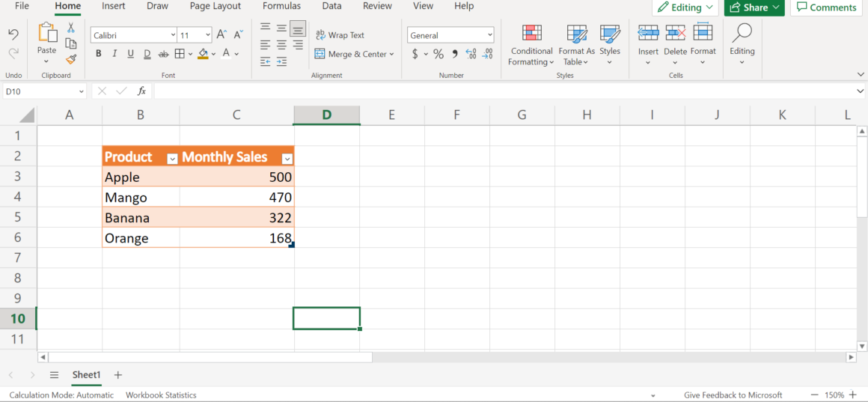Click the Cut scissors icon
The image size is (868, 402).
click(x=71, y=28)
